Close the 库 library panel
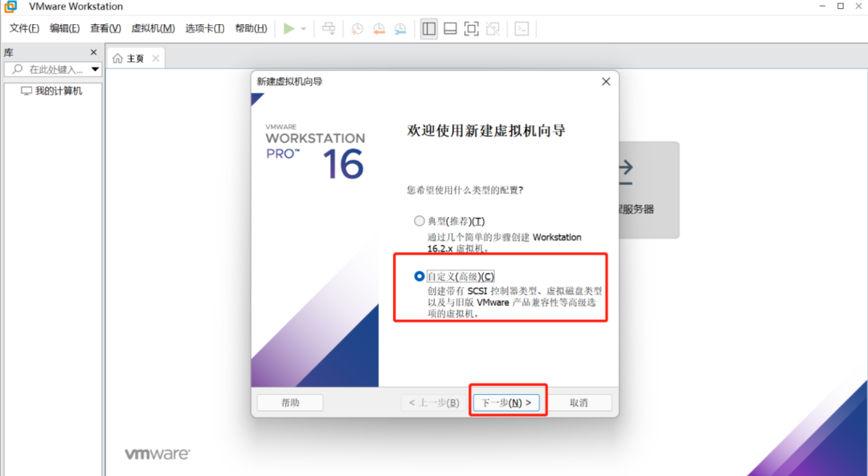868x476 pixels. tap(93, 52)
